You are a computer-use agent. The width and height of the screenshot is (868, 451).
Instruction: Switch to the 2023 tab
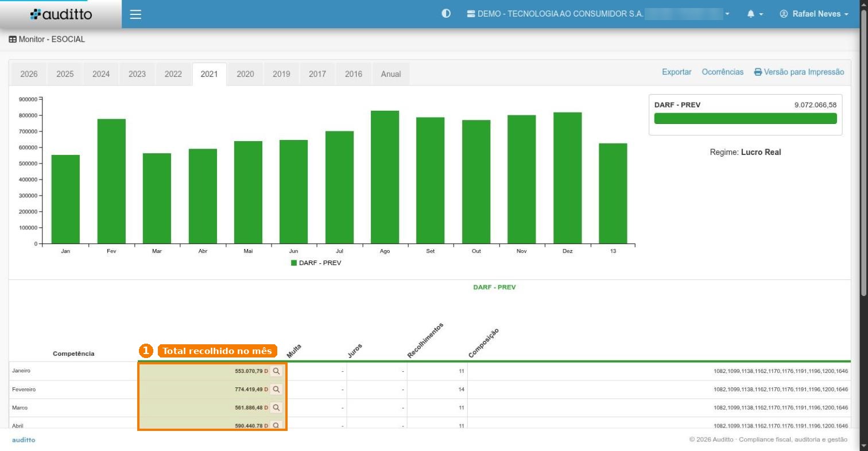coord(137,74)
